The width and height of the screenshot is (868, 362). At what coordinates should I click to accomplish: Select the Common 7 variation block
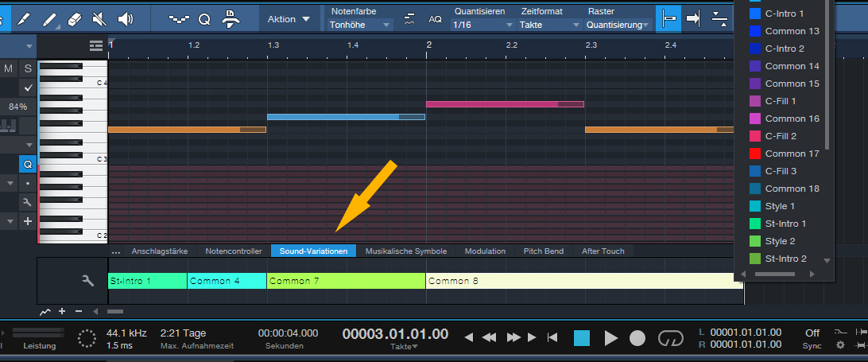346,281
